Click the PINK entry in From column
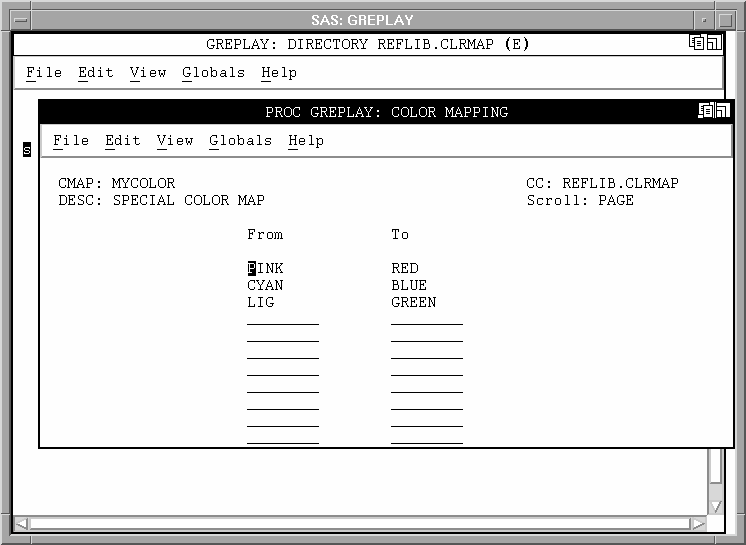 [266, 268]
